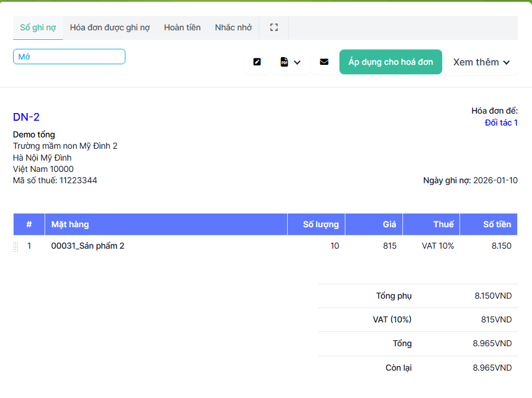Click the Số tiền column header

click(496, 224)
